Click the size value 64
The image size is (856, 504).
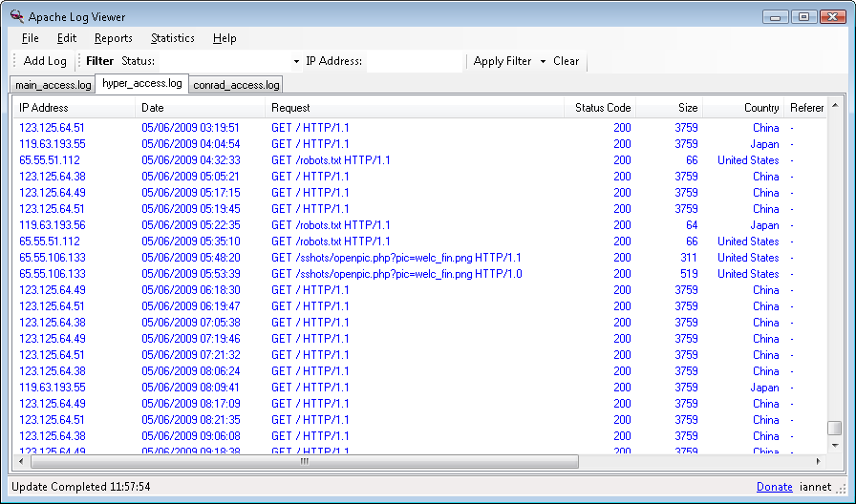(x=692, y=225)
